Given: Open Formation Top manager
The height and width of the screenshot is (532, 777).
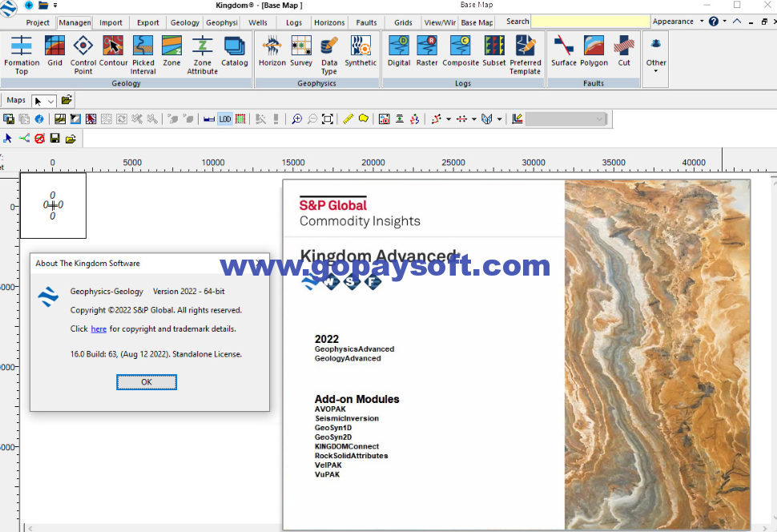Looking at the screenshot, I should 22,54.
